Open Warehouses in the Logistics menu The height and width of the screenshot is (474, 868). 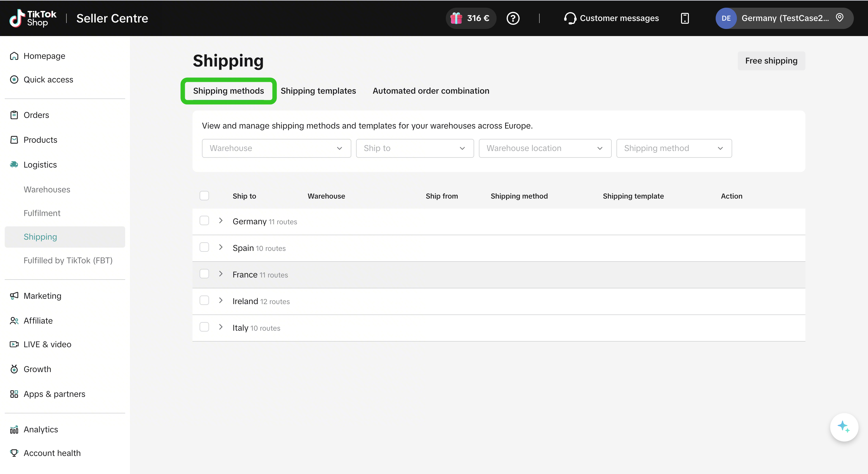pos(47,190)
